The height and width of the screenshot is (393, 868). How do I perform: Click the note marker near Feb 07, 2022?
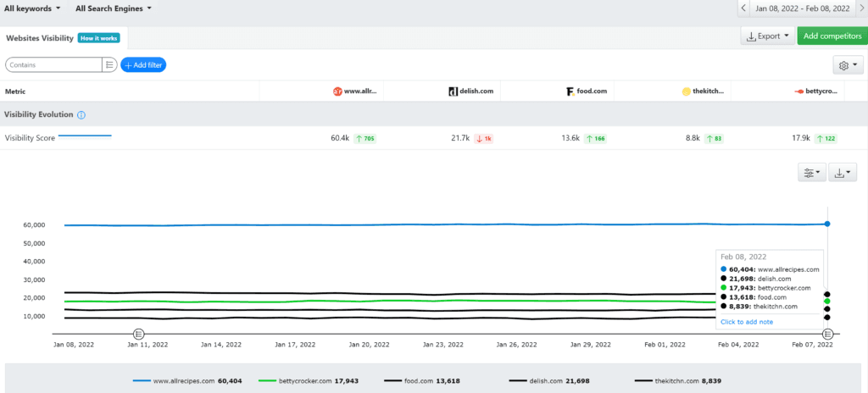tap(827, 334)
